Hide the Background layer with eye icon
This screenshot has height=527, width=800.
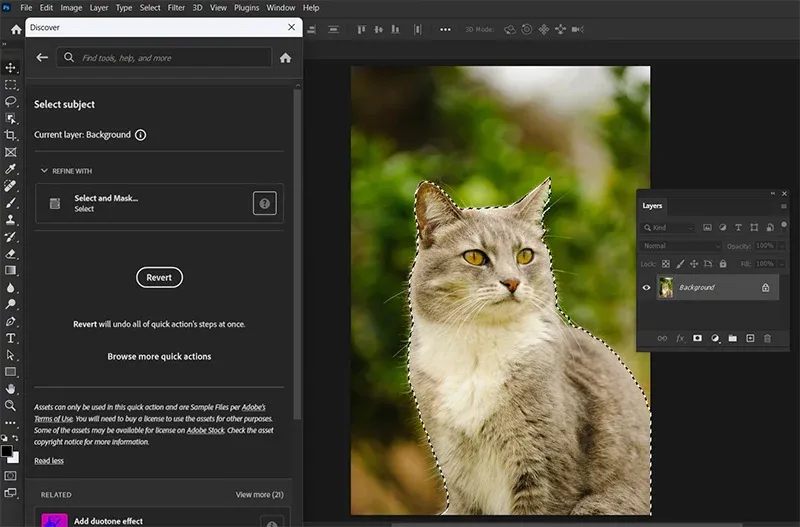[x=646, y=288]
